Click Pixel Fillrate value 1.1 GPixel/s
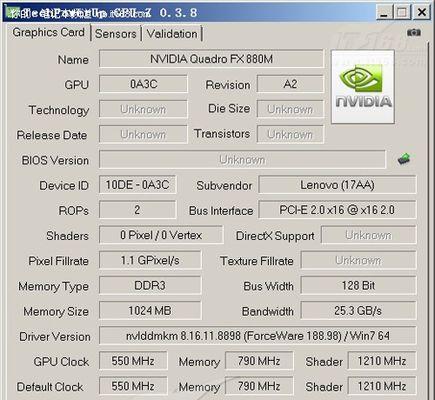This screenshot has height=400, width=435. pos(150,260)
